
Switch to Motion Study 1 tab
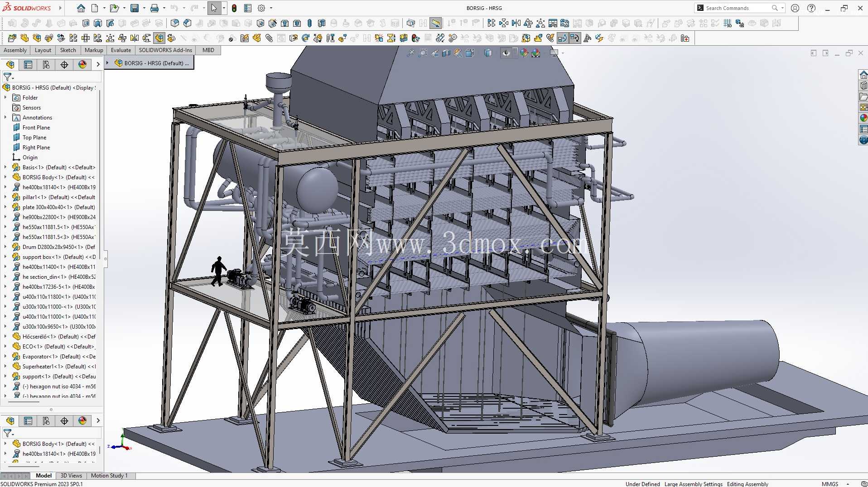click(x=109, y=476)
